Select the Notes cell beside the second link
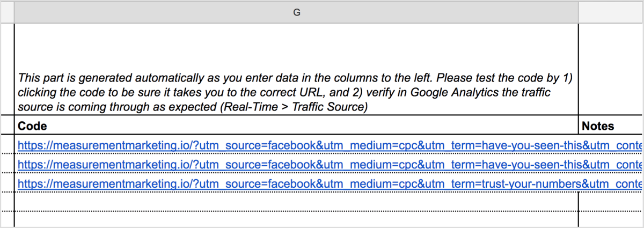 (x=610, y=164)
